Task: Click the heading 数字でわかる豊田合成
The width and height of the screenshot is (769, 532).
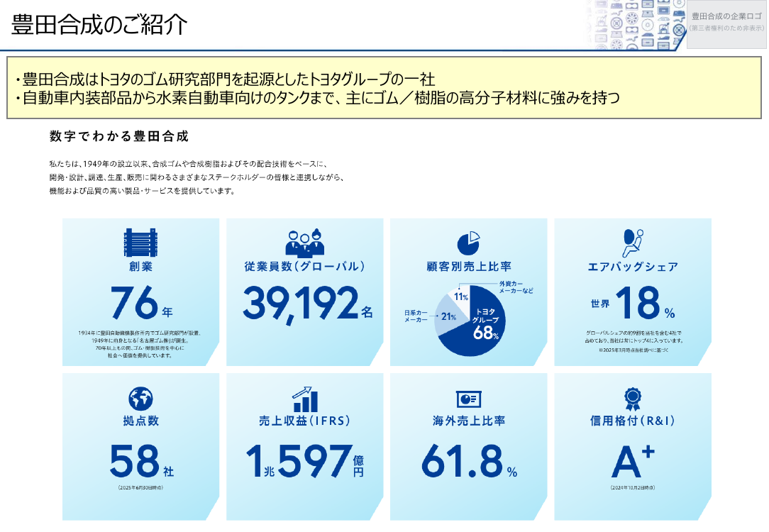Action: 119,136
